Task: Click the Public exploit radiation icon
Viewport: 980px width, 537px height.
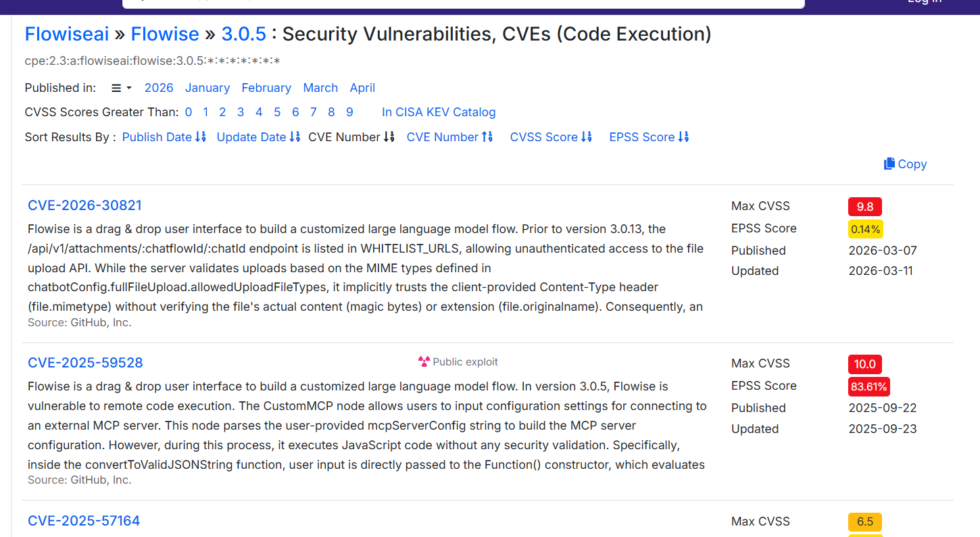Action: [x=424, y=362]
